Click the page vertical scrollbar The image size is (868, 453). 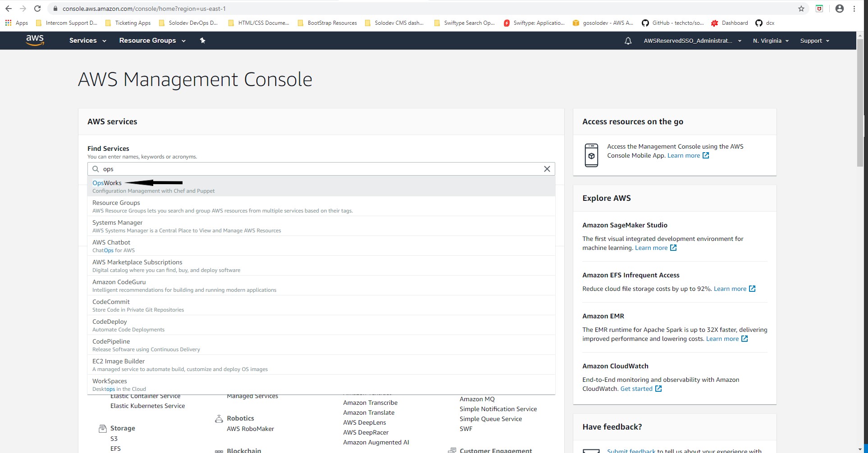pos(860,104)
